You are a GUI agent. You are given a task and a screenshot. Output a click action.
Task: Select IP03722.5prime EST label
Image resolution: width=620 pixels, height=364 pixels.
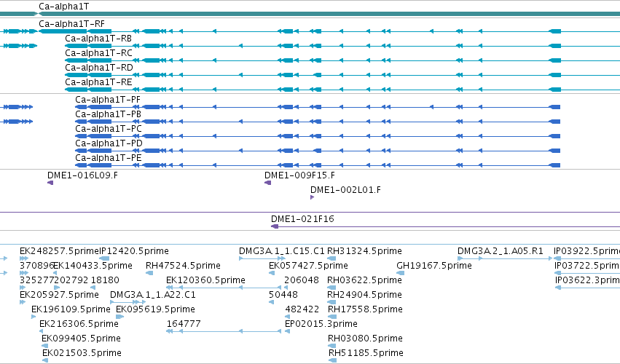[x=587, y=266]
